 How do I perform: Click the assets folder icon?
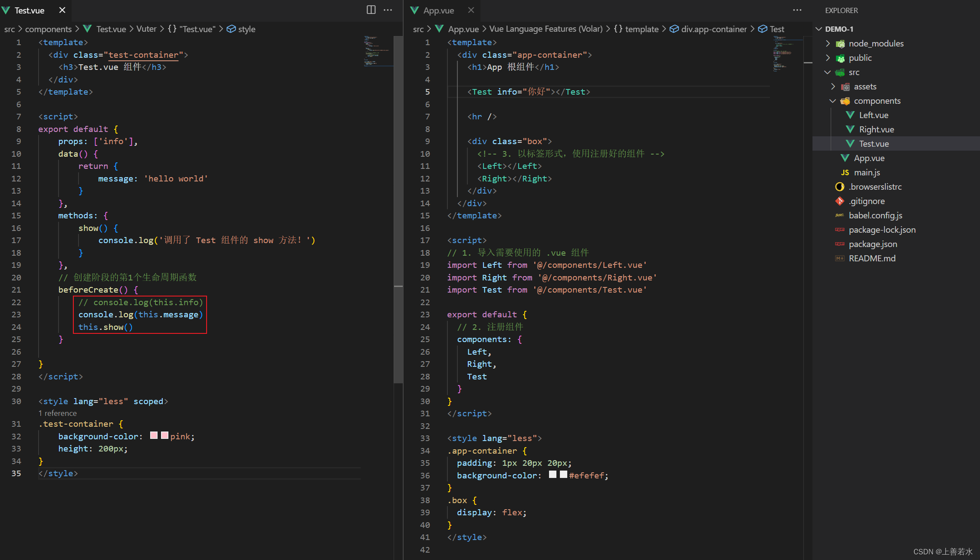[x=845, y=87]
